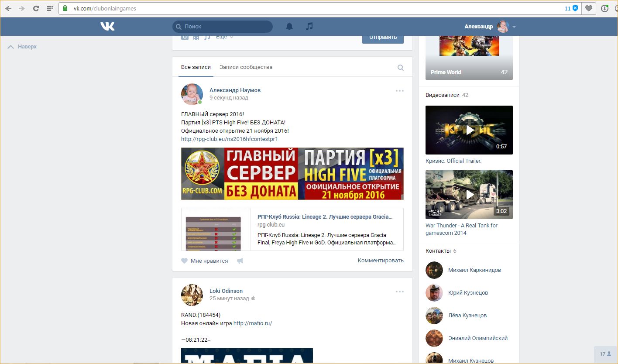Click Михаил Каркинидов contact name

pyautogui.click(x=474, y=270)
